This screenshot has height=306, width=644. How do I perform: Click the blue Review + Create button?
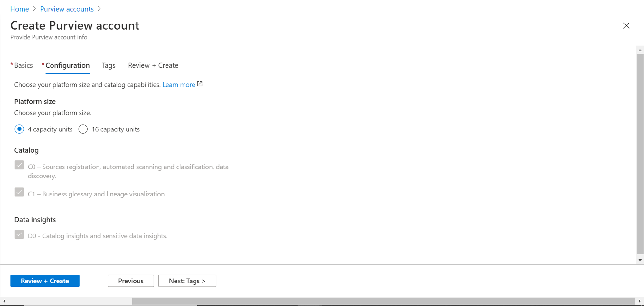45,281
